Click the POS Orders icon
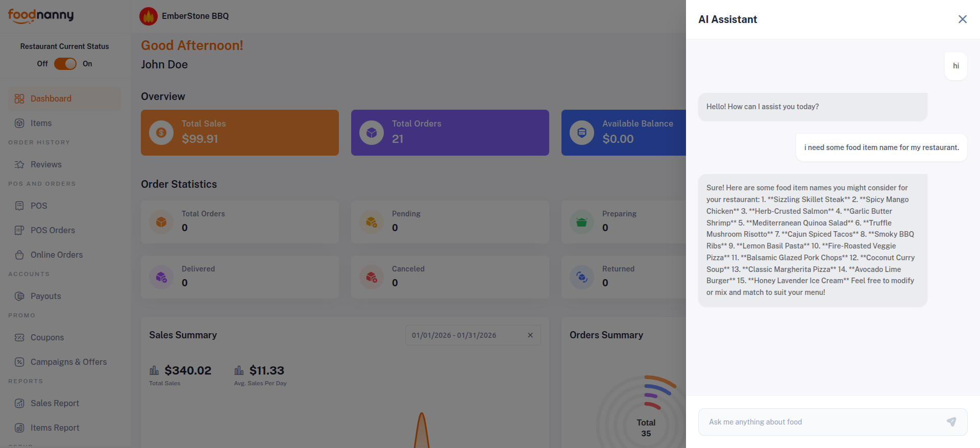The image size is (980, 448). pyautogui.click(x=19, y=230)
